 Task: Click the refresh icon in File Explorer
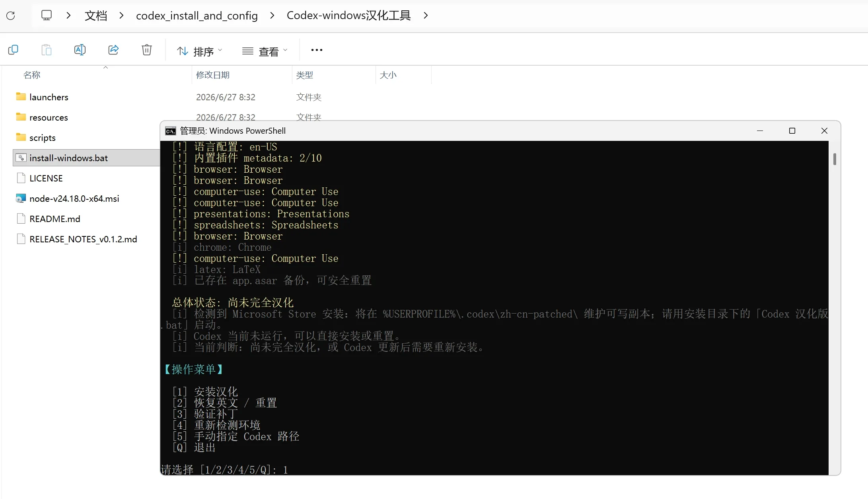(11, 16)
